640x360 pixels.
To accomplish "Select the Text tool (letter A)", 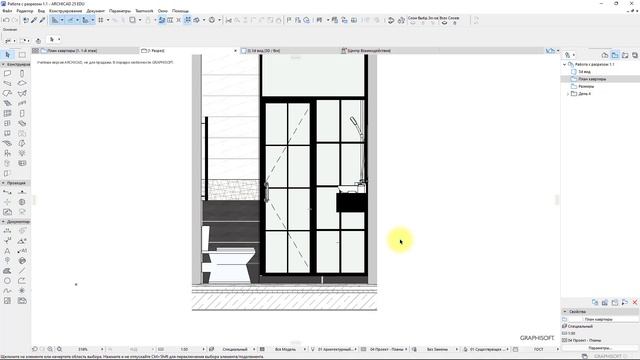I will point(7,251).
